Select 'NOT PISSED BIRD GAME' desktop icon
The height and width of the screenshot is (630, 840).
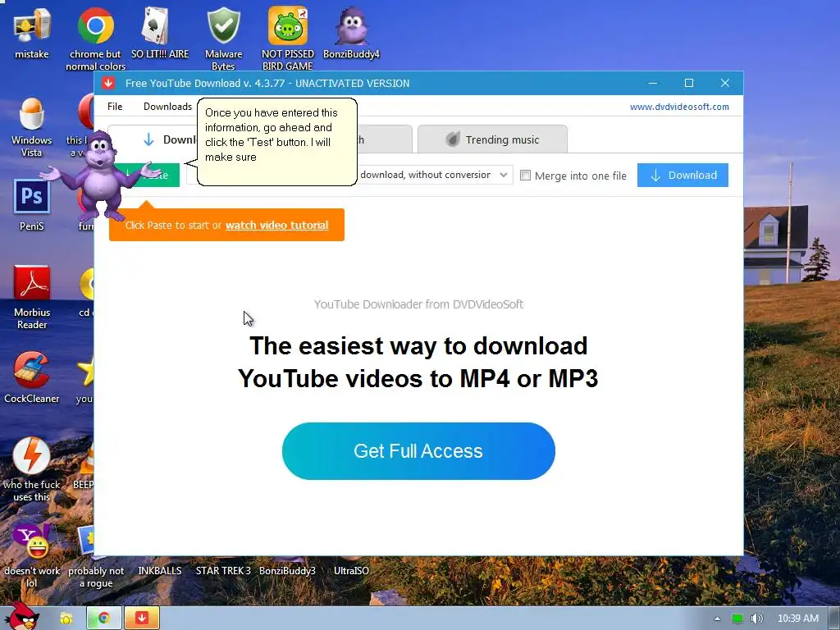point(288,38)
